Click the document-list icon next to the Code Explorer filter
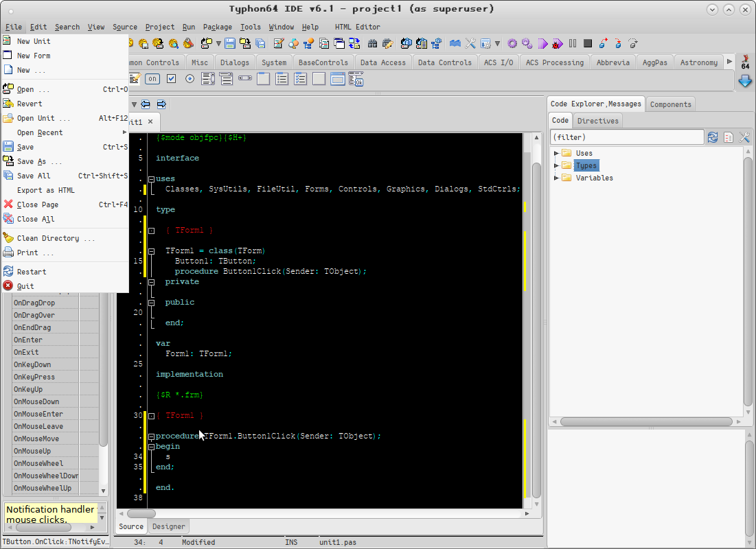Image resolution: width=756 pixels, height=549 pixels. click(729, 137)
